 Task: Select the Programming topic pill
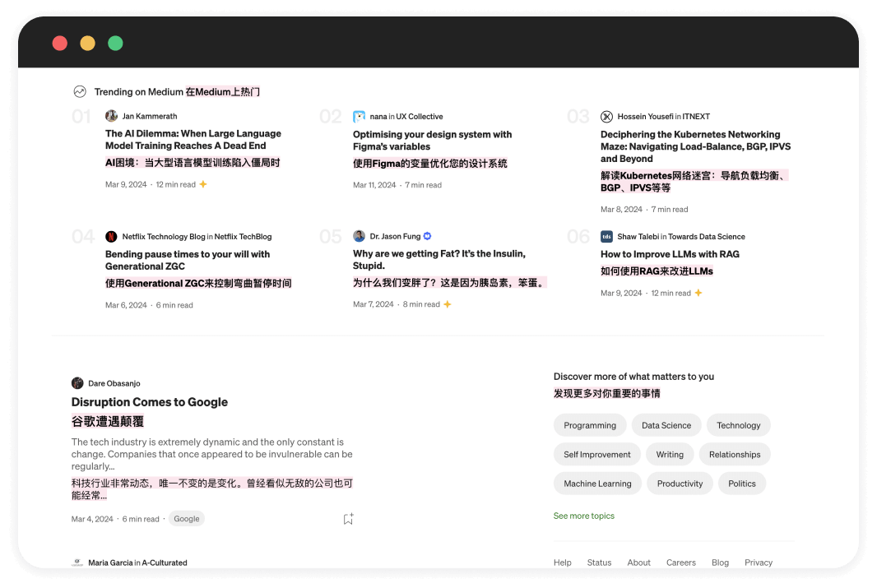(590, 425)
